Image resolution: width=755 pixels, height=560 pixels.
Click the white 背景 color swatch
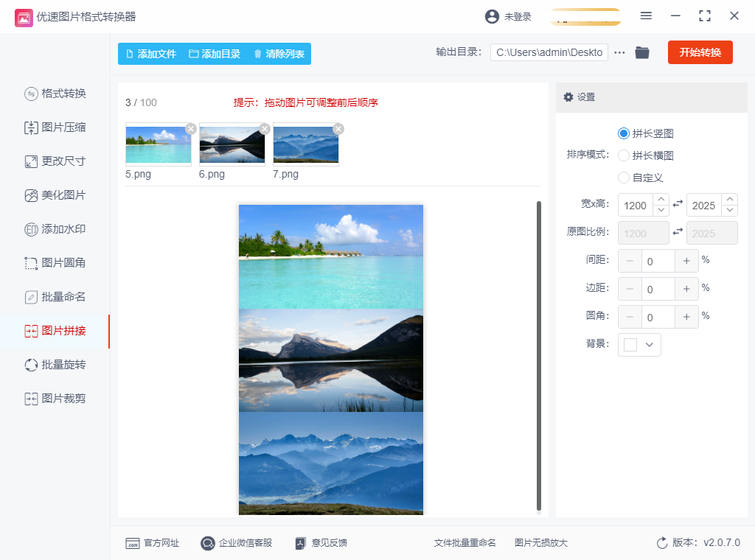[630, 345]
